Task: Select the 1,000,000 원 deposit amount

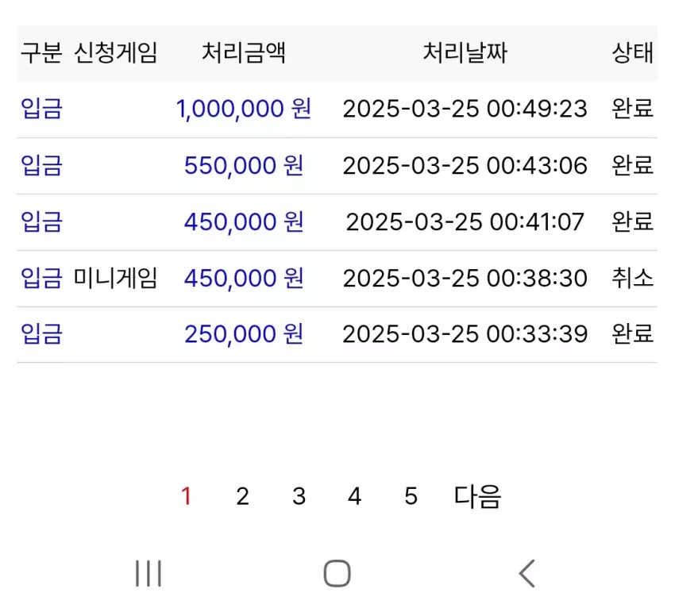Action: [x=244, y=109]
